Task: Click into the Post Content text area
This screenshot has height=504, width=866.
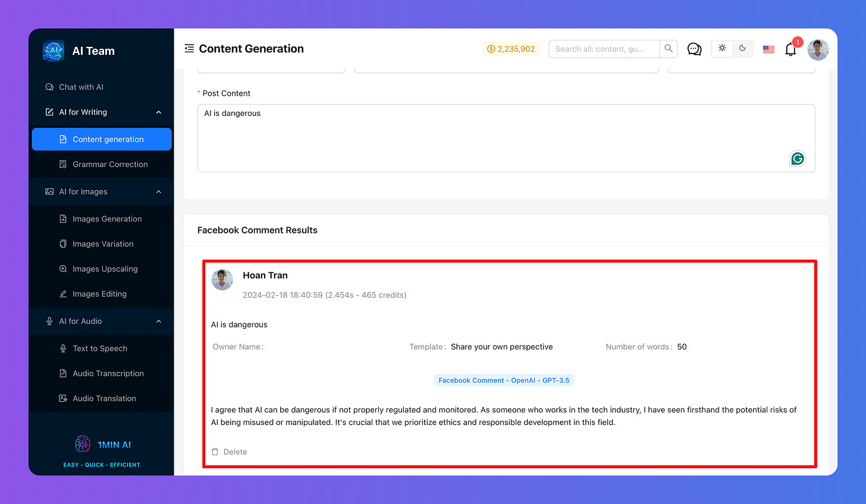Action: 506,138
